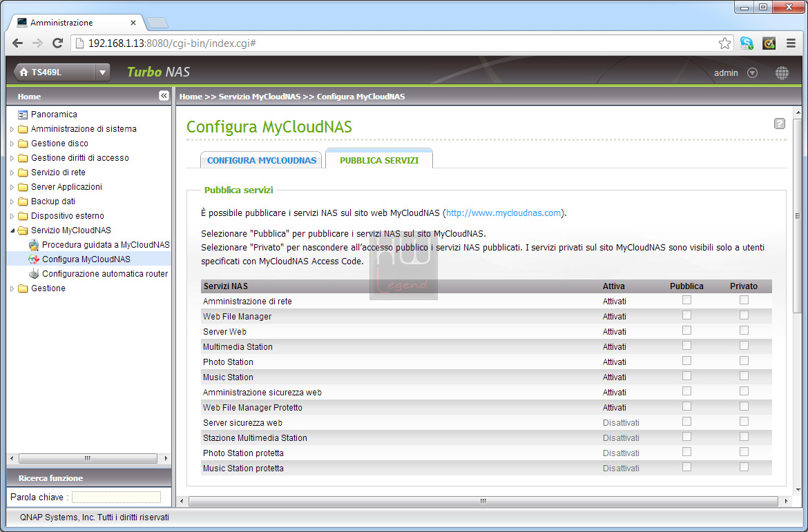Collapse the Home sidebar panel arrows
Screen dimensions: 808x532
tap(164, 96)
